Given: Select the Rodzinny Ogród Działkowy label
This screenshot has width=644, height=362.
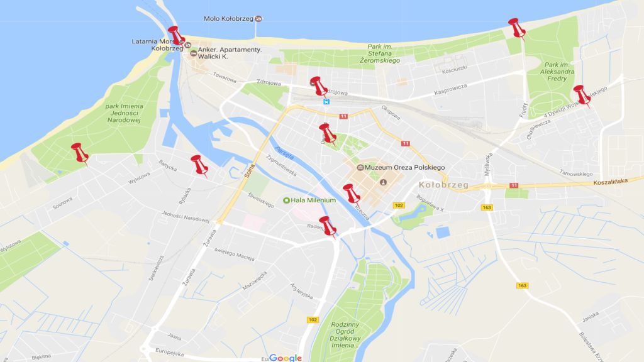Looking at the screenshot, I should point(345,334).
